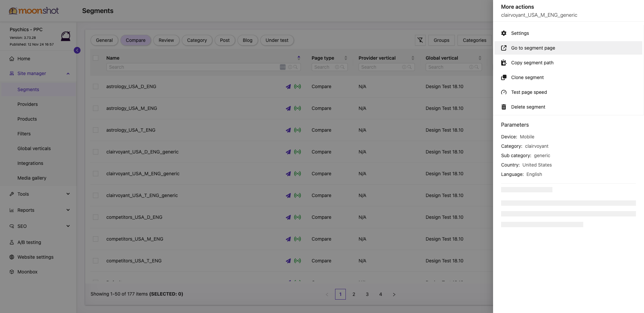Check the box for astrology_USA_D_ENG

pos(96,86)
